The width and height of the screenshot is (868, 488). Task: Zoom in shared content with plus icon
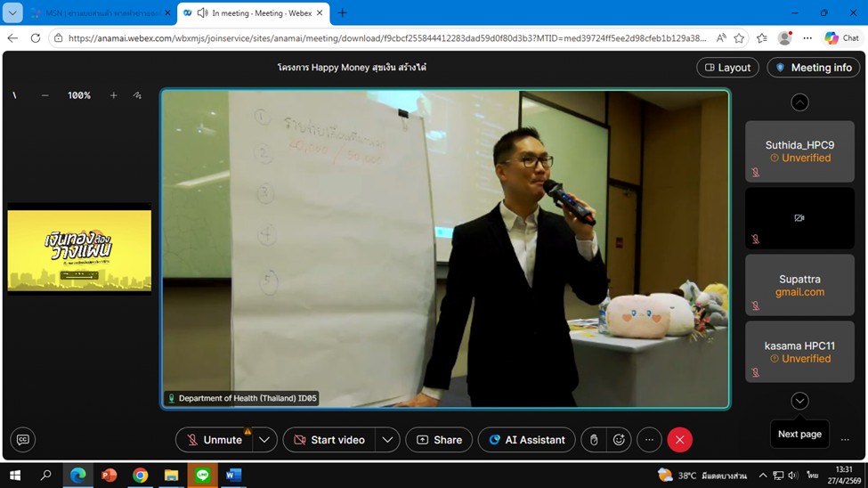click(x=113, y=95)
